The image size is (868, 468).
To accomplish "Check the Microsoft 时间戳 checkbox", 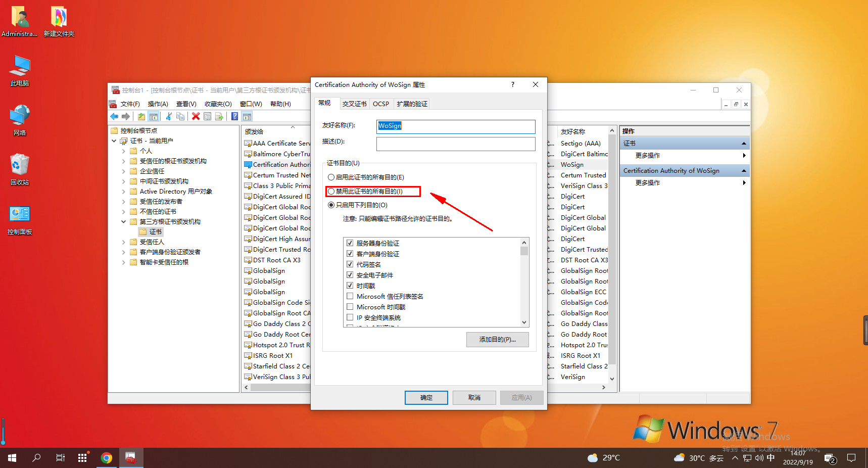I will [350, 307].
